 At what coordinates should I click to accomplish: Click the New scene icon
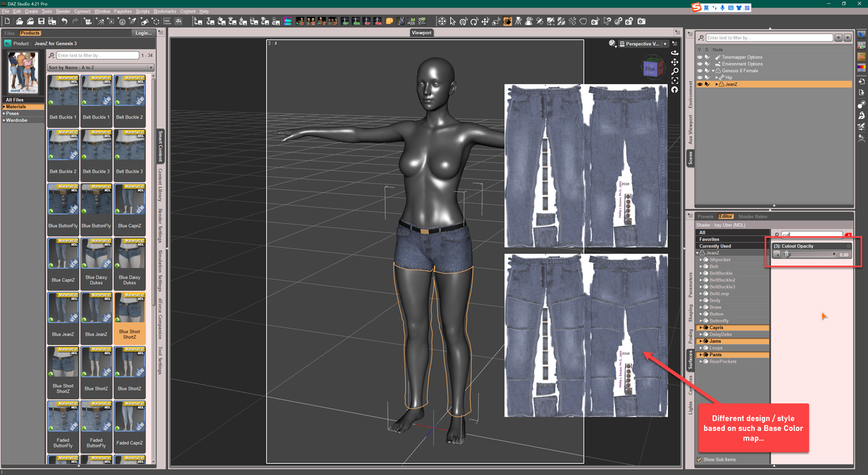[x=7, y=21]
